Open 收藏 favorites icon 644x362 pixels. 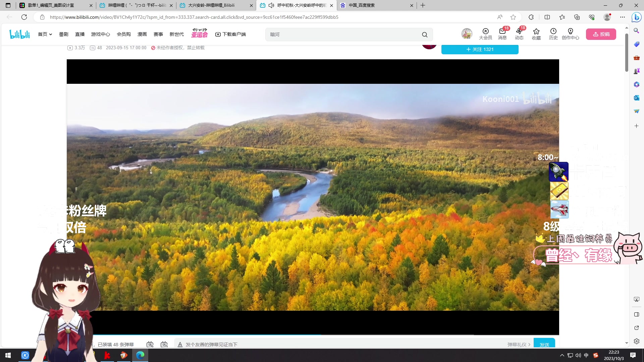pos(536,34)
